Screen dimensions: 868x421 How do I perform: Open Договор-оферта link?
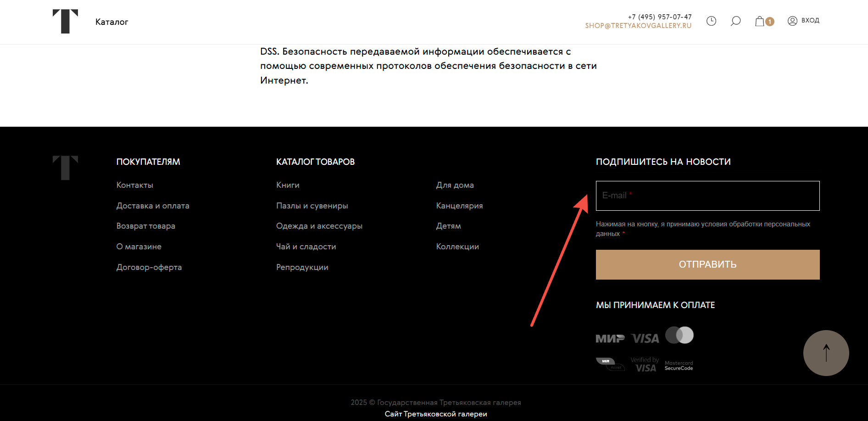pyautogui.click(x=149, y=267)
